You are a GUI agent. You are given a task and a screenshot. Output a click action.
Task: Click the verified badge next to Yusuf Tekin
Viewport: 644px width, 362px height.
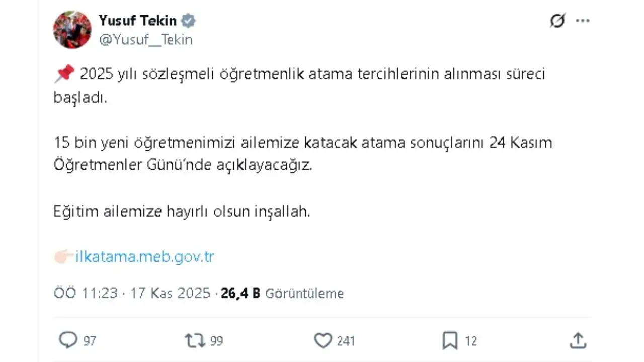(188, 20)
